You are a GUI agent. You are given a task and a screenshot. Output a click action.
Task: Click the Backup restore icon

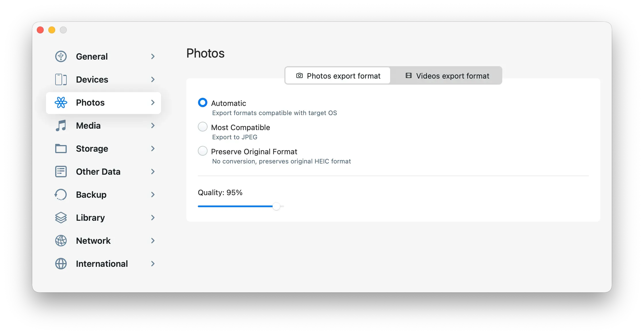(x=61, y=195)
